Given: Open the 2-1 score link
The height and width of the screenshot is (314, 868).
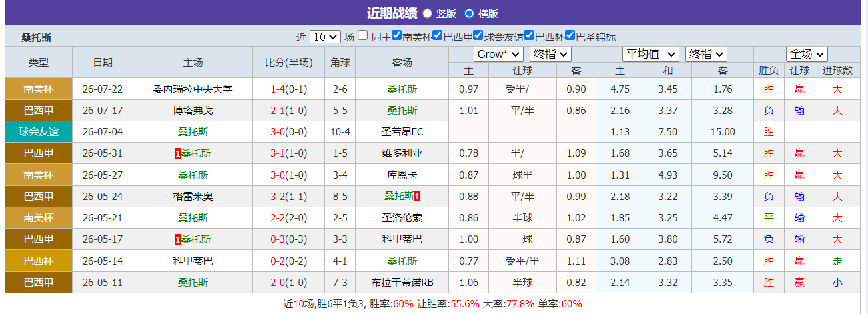Looking at the screenshot, I should pyautogui.click(x=278, y=110).
